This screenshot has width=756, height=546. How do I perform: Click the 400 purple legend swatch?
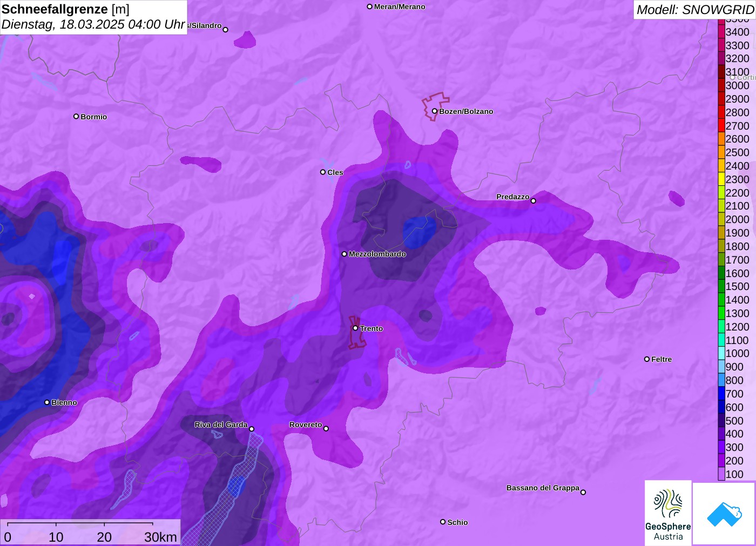(721, 434)
